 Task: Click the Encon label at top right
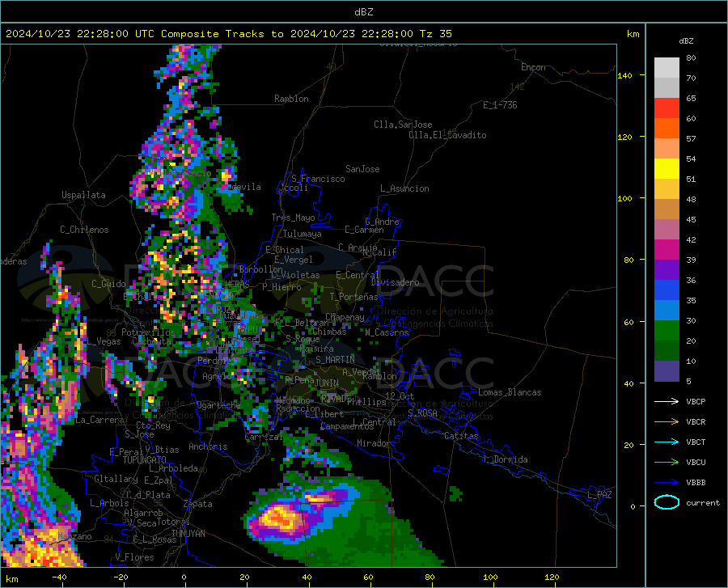point(533,67)
